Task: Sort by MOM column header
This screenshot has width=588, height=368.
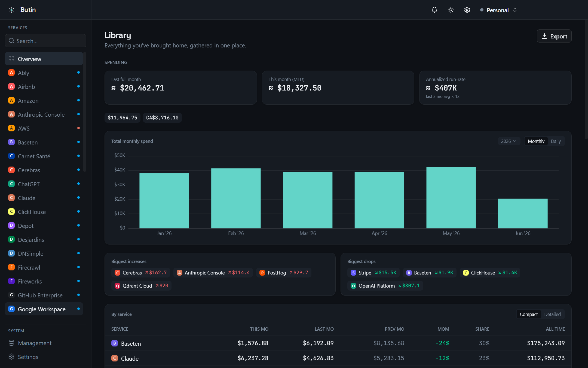Action: (443, 329)
